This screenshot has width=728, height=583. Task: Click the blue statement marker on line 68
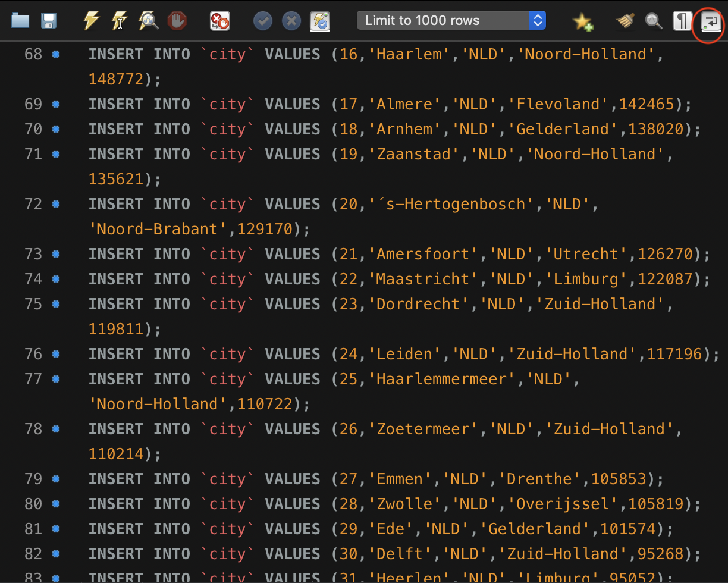56,54
